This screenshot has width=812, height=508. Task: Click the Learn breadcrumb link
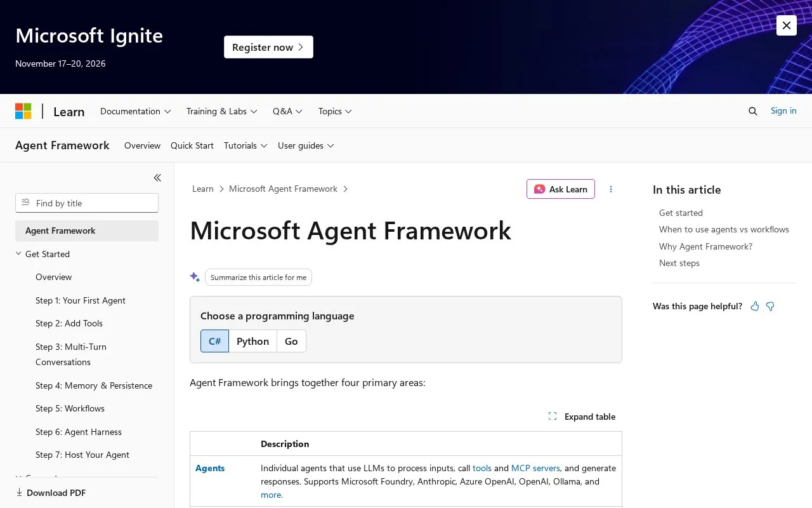203,189
